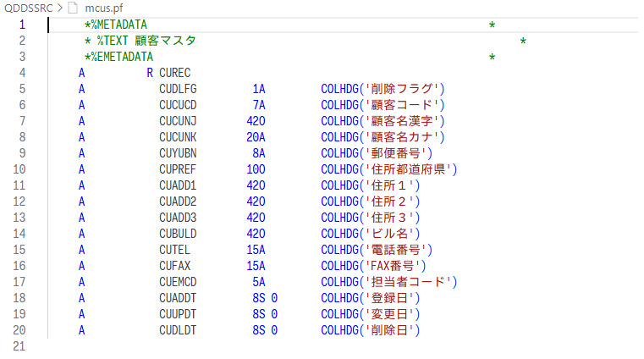Click line number 10 in gutter

pos(20,169)
